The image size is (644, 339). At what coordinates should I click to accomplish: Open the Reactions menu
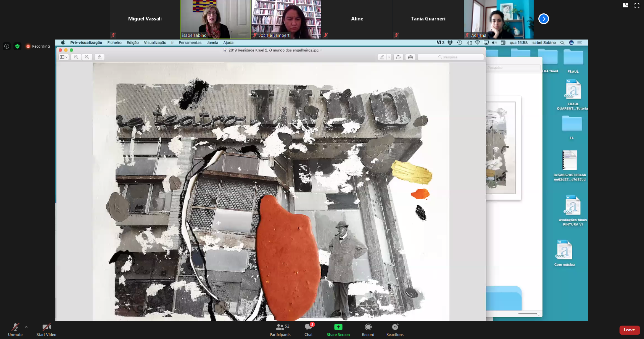[395, 330]
